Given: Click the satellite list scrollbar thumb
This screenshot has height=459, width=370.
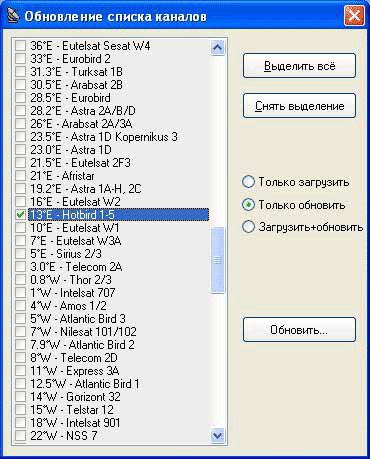Looking at the screenshot, I should tap(218, 260).
